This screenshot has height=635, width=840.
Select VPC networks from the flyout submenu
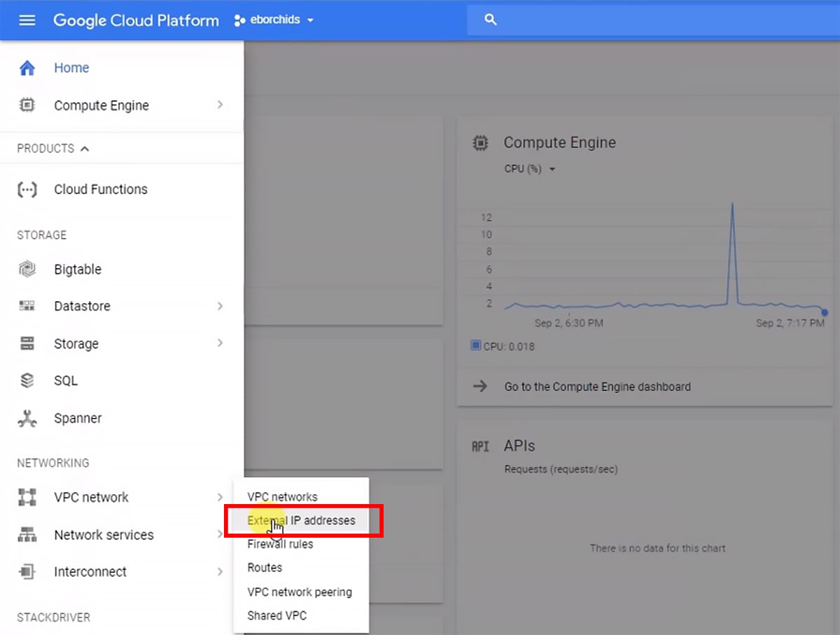(x=283, y=496)
